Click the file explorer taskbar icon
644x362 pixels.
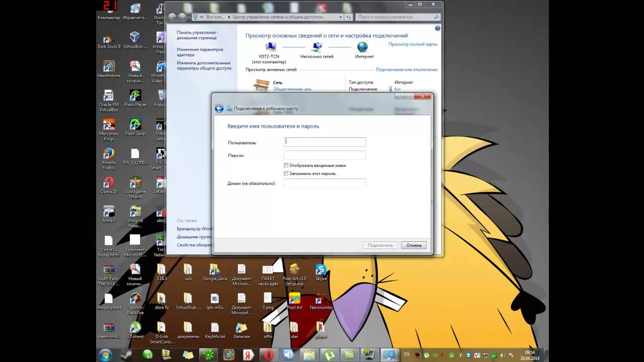[309, 355]
